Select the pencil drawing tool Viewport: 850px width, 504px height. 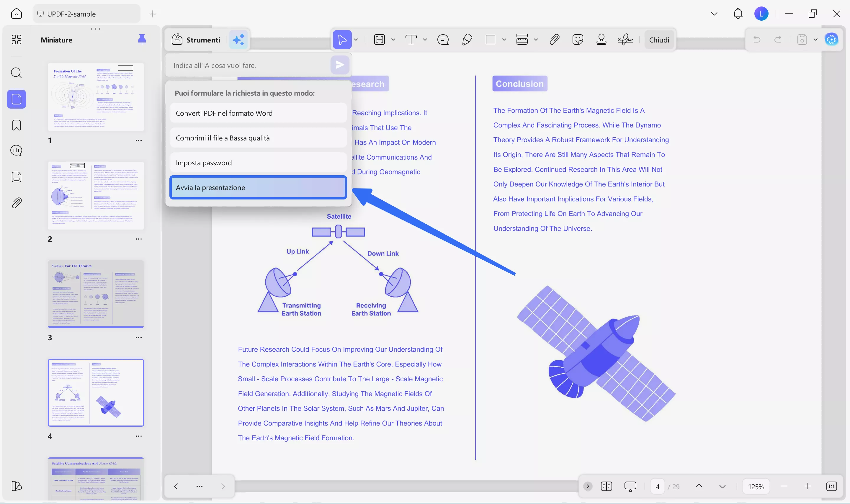[467, 40]
